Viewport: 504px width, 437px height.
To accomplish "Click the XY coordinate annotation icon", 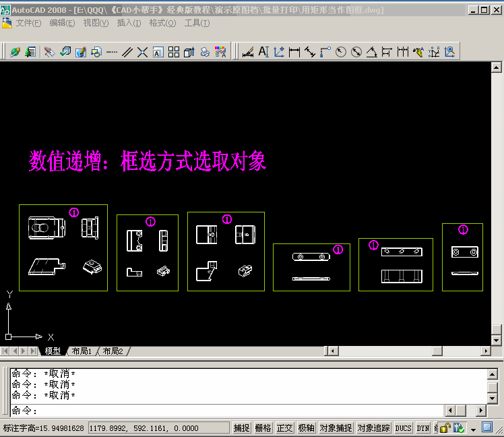I will coord(434,52).
